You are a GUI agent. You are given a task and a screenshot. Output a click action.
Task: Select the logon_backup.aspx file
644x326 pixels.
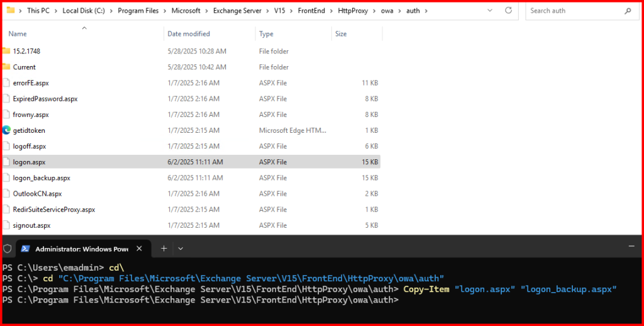click(42, 178)
